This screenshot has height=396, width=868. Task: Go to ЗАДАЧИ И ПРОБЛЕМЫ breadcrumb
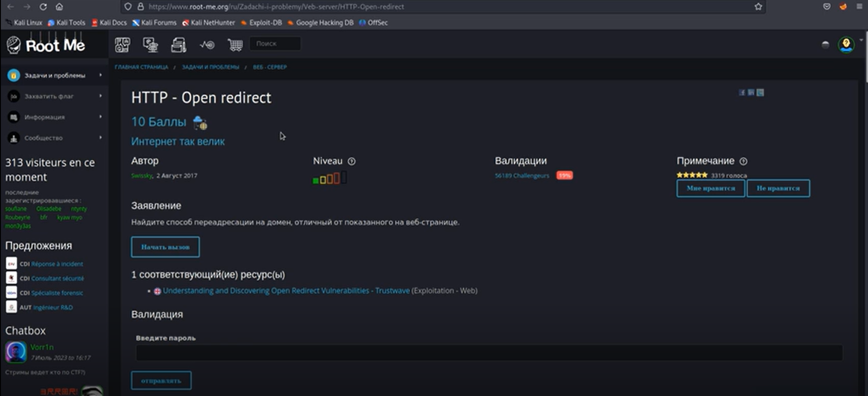(x=210, y=67)
